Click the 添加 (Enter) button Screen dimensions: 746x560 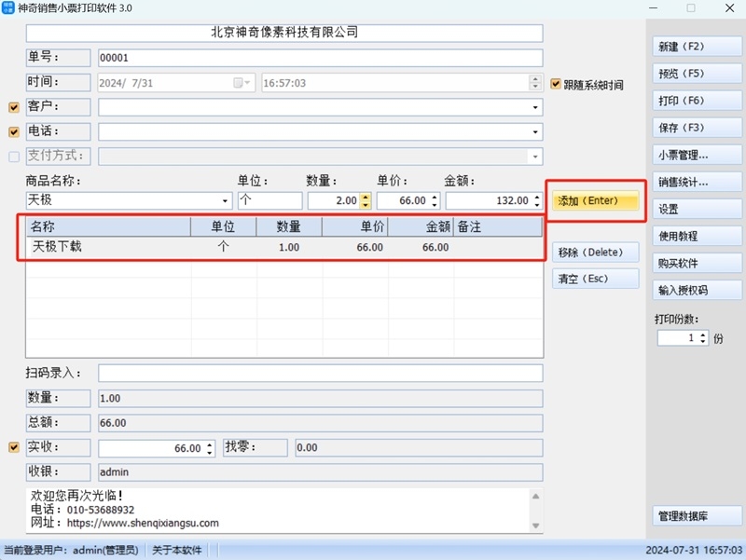595,200
